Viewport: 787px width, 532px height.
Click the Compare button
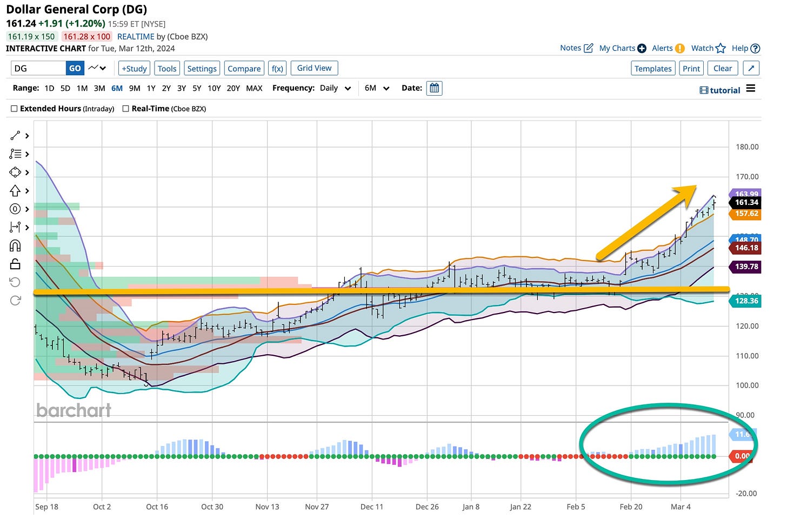click(244, 68)
